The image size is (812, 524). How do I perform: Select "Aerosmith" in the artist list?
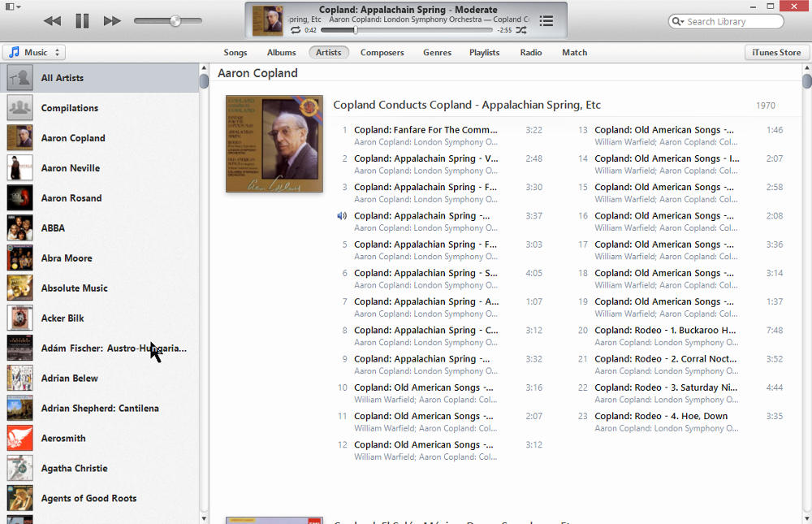[x=63, y=439]
